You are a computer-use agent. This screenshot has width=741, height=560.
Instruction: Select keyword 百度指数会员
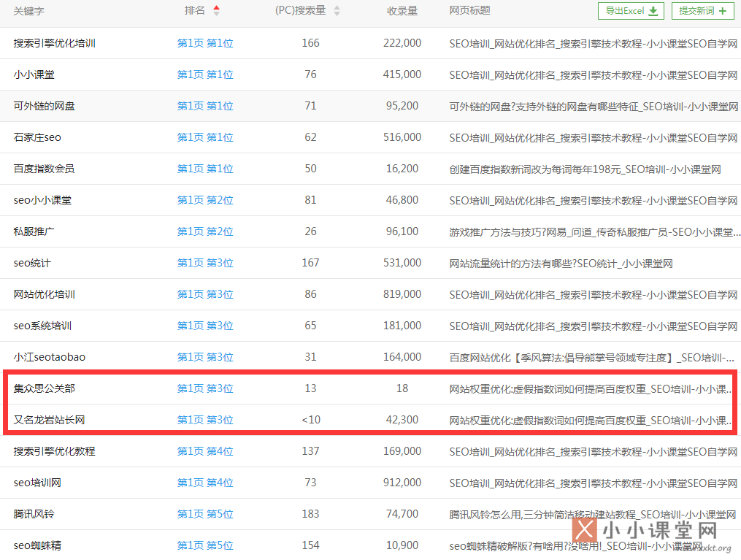pos(44,169)
